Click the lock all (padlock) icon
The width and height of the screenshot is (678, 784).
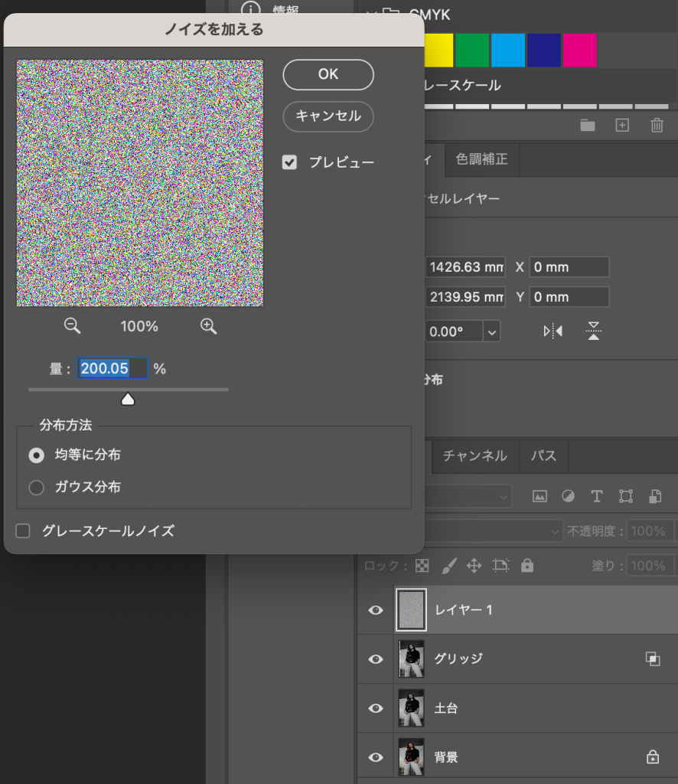pos(526,566)
